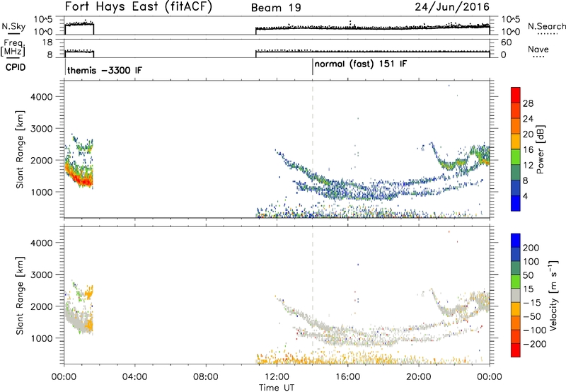566x392 pixels.
Task: Click the 'Power [dB]' colorbar label
Action: 540,149
